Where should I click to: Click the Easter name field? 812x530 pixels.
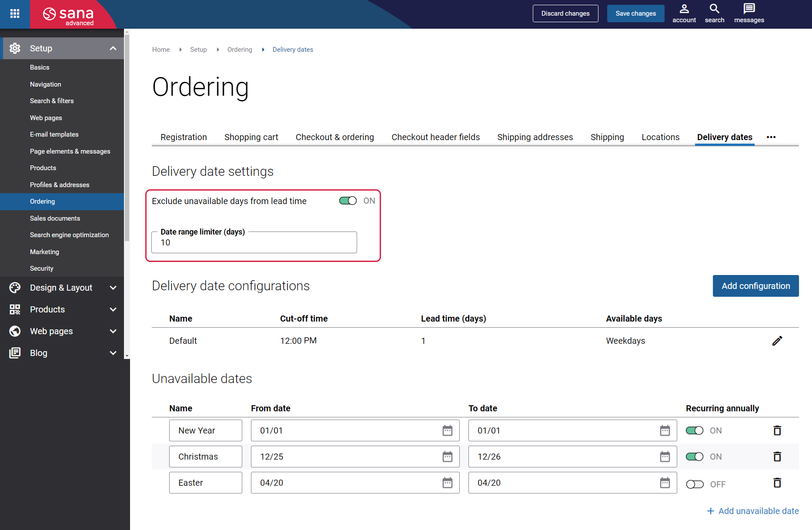(206, 483)
